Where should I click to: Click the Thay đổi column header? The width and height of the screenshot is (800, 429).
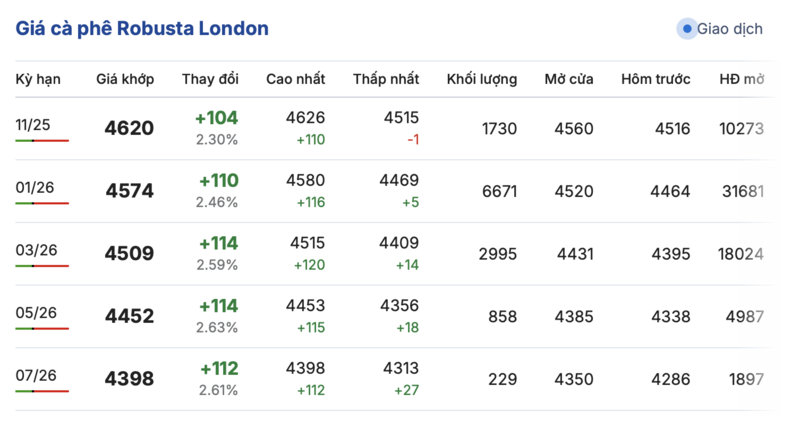[x=210, y=79]
